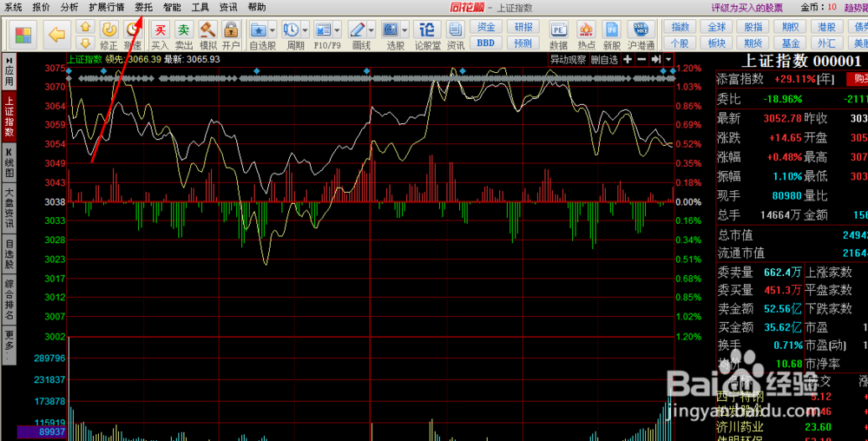Open the 扩展行情 menu
868x441 pixels.
(x=106, y=7)
